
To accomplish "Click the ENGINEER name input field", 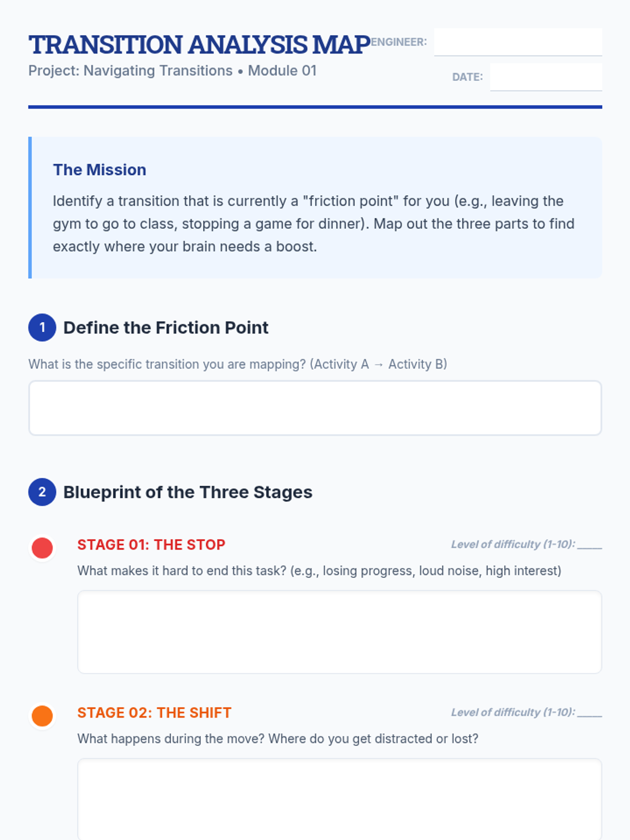I will 518,42.
